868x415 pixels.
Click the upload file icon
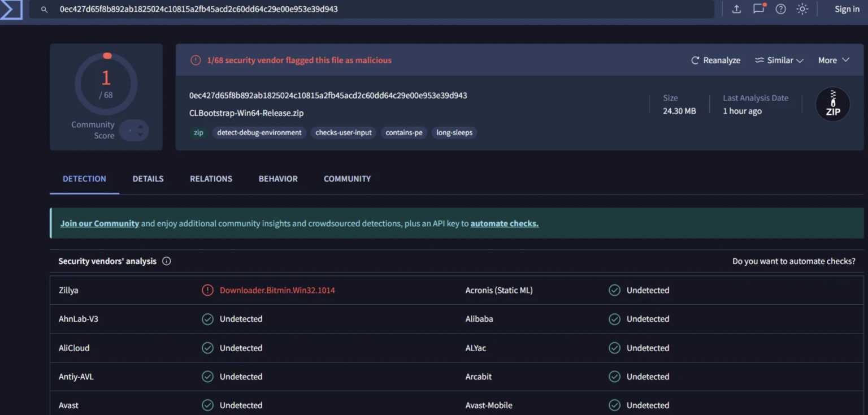tap(736, 9)
